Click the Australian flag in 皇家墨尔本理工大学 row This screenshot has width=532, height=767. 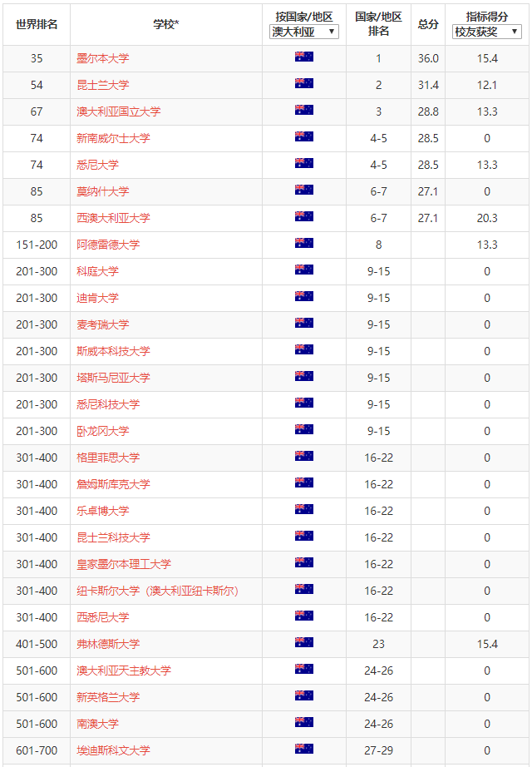coord(304,562)
